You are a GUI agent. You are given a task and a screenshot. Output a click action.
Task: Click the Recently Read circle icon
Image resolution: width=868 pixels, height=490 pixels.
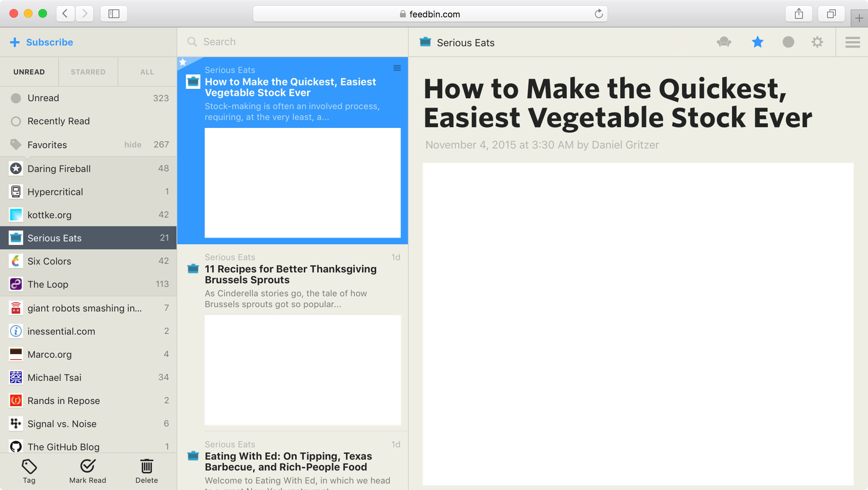tap(16, 122)
